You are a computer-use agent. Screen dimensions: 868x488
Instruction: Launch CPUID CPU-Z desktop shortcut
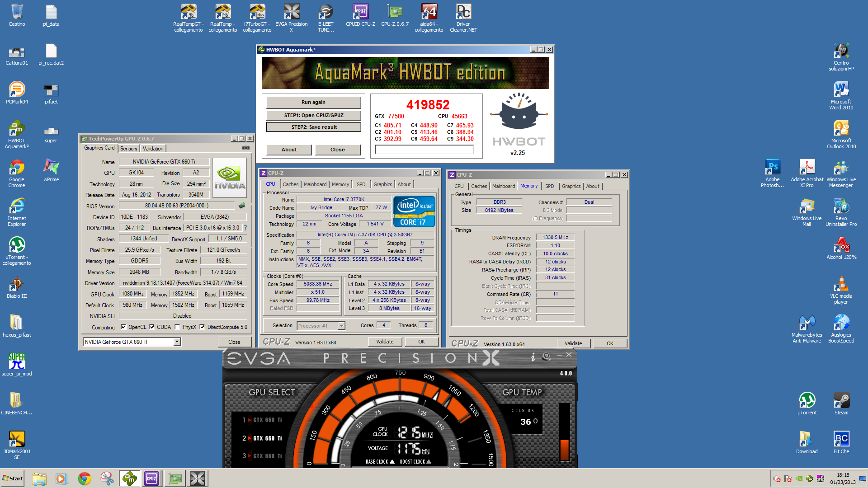coord(360,15)
